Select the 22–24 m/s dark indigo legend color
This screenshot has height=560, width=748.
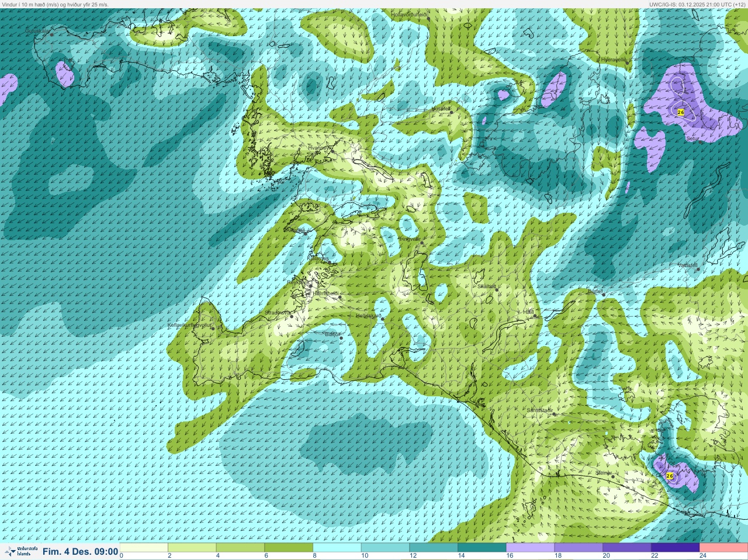click(675, 548)
